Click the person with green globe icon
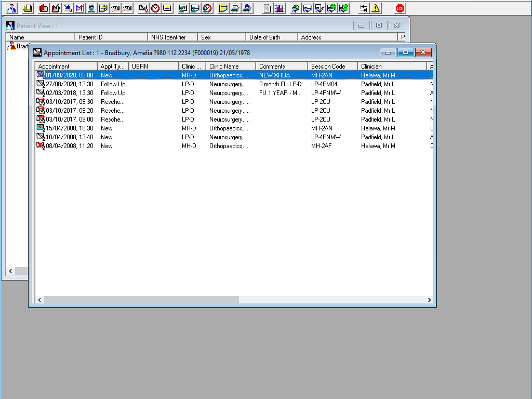The image size is (532, 399). (331, 8)
